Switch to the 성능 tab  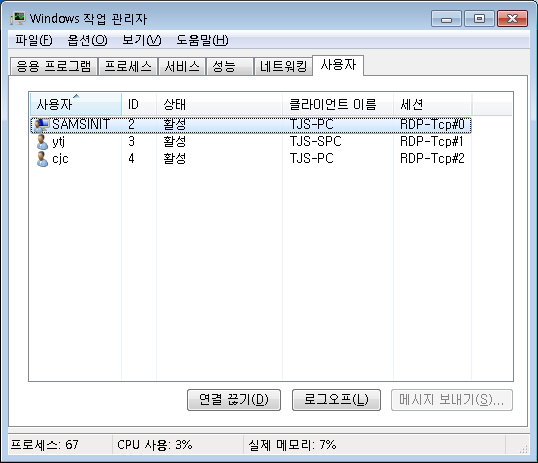[x=230, y=66]
